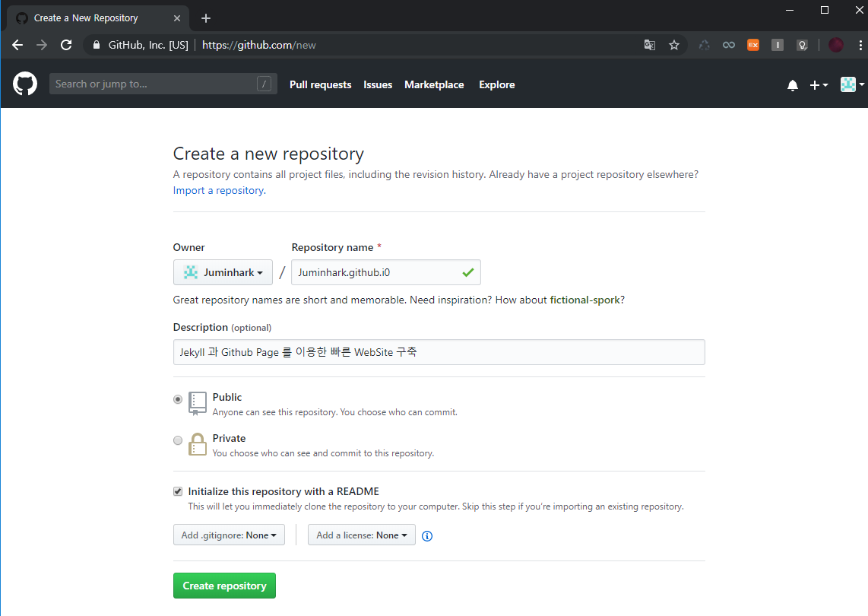
Task: Open a new browser tab
Action: tap(206, 18)
